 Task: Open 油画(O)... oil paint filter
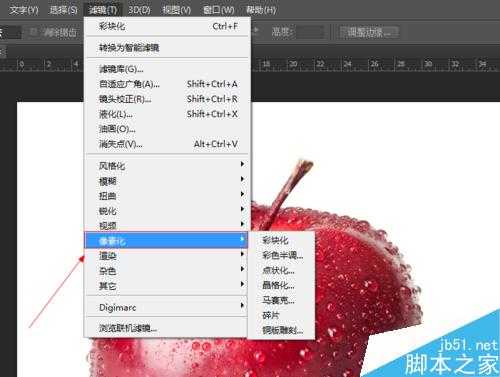[x=167, y=129]
